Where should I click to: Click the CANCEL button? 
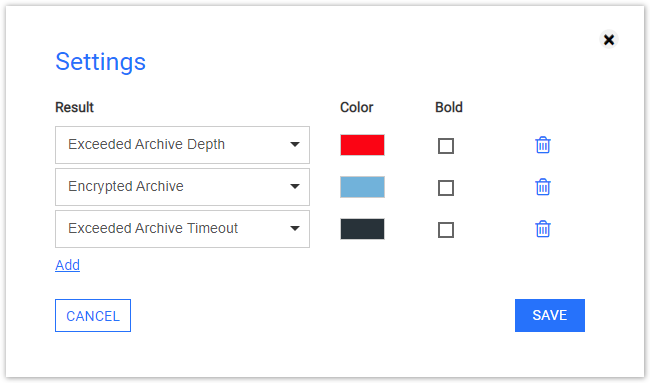click(93, 315)
